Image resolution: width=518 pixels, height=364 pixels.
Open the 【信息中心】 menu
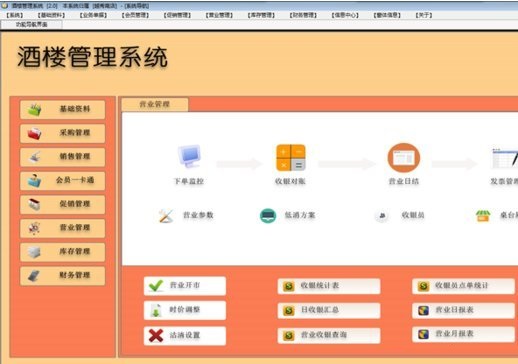(x=345, y=15)
